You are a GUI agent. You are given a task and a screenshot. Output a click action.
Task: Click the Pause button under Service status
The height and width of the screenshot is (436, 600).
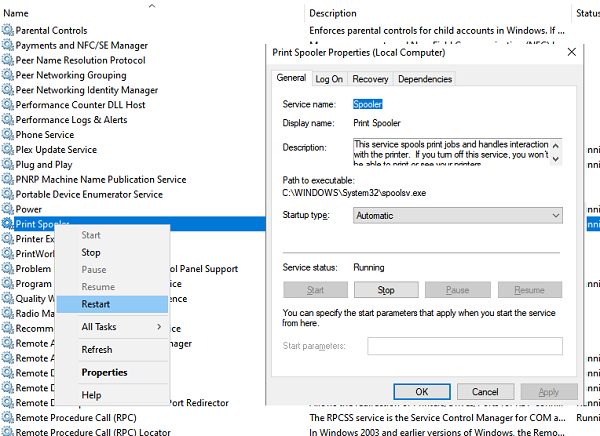(x=458, y=290)
